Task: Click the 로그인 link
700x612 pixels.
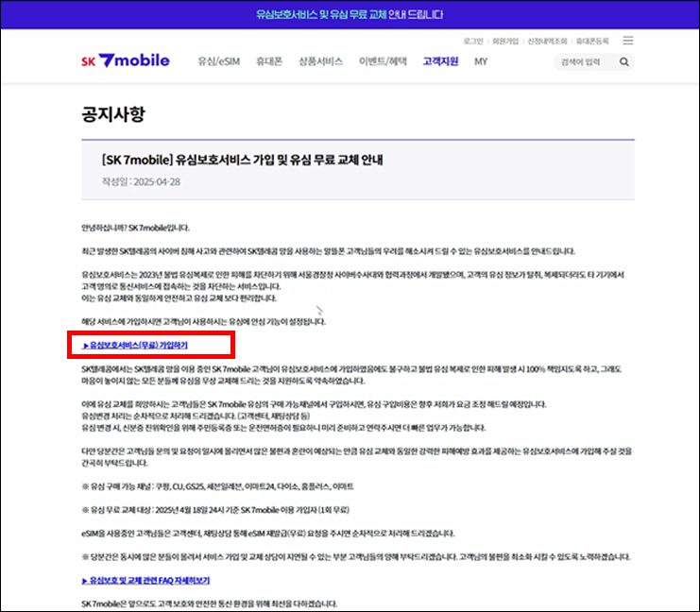Action: (473, 41)
